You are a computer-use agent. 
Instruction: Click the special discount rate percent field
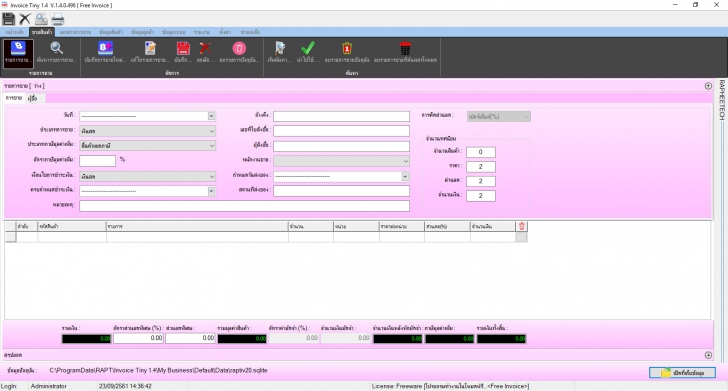pyautogui.click(x=138, y=339)
